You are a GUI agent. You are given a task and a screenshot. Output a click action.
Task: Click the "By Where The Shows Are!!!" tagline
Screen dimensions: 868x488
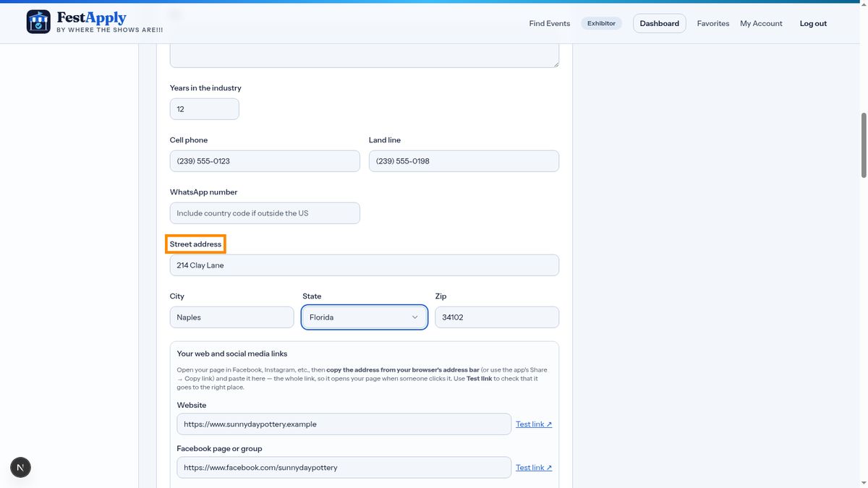pyautogui.click(x=110, y=30)
